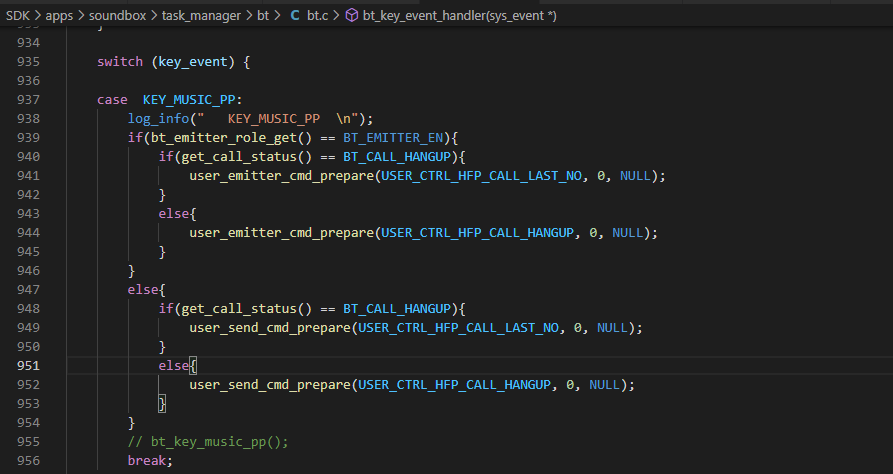Click the case keyword on line 937

coord(112,100)
